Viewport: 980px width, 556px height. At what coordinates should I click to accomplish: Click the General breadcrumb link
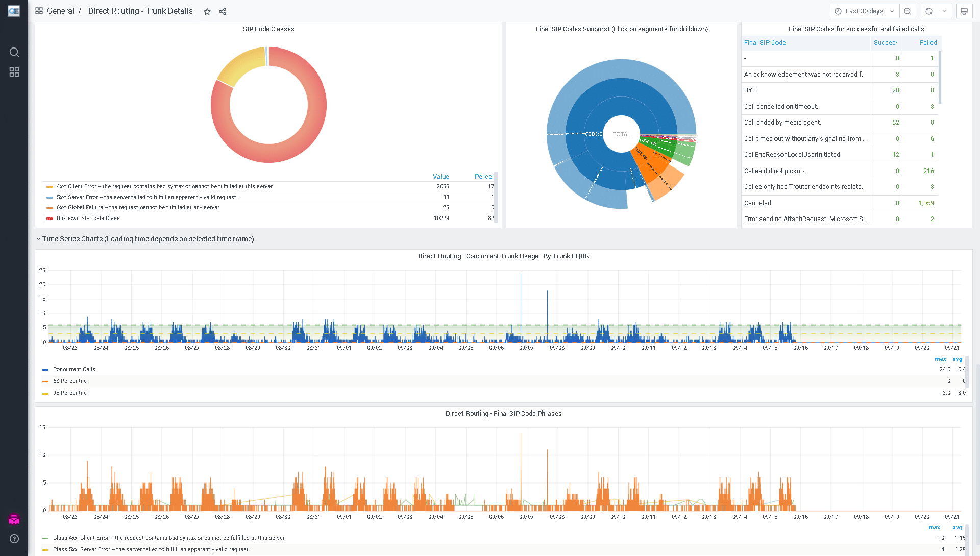60,11
